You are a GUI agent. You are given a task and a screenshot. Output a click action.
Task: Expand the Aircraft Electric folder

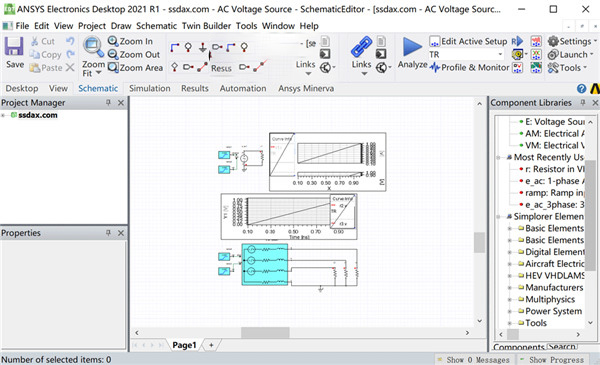click(510, 264)
